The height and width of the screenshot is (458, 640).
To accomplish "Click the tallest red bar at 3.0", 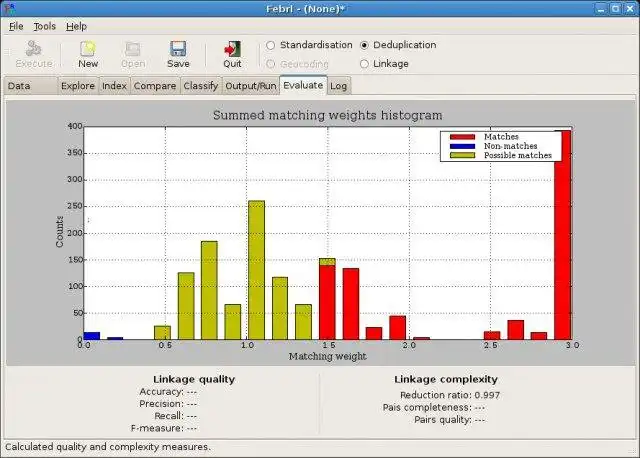I will [x=563, y=235].
